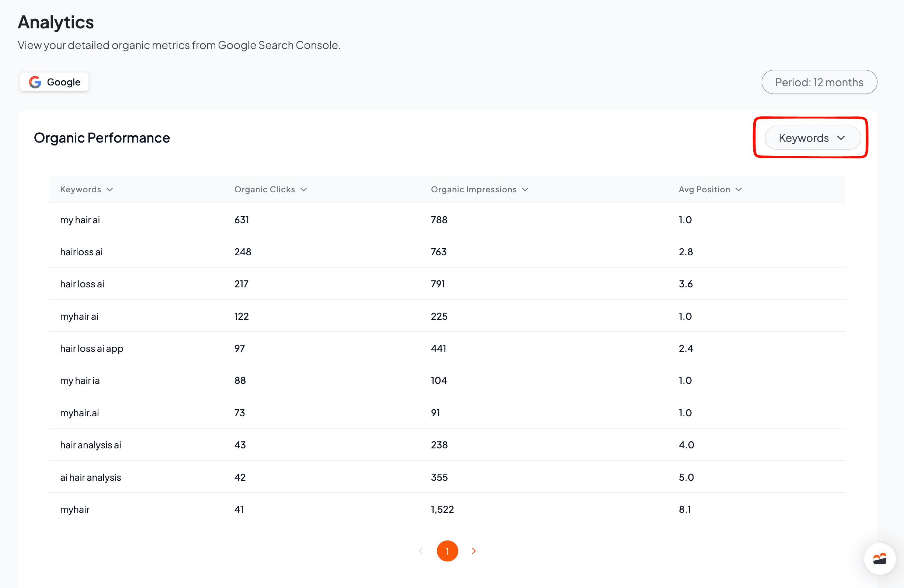Sort by Avg Position column header
This screenshot has width=904, height=588.
704,189
